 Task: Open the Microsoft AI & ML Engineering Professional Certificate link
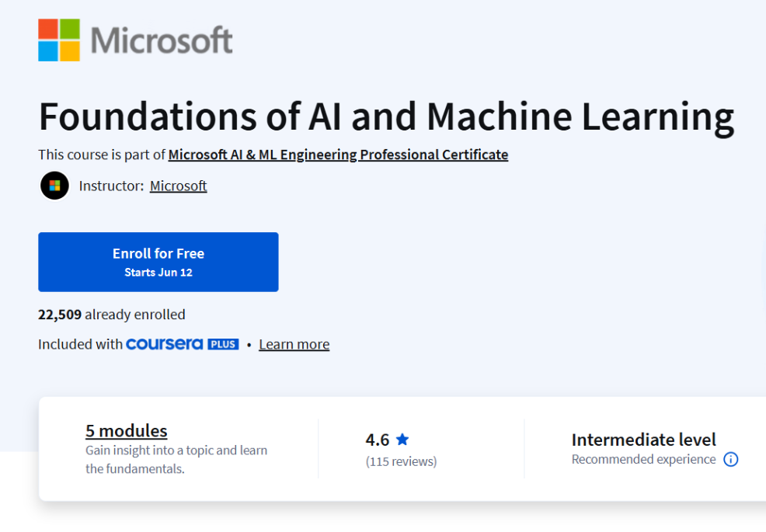(x=338, y=155)
